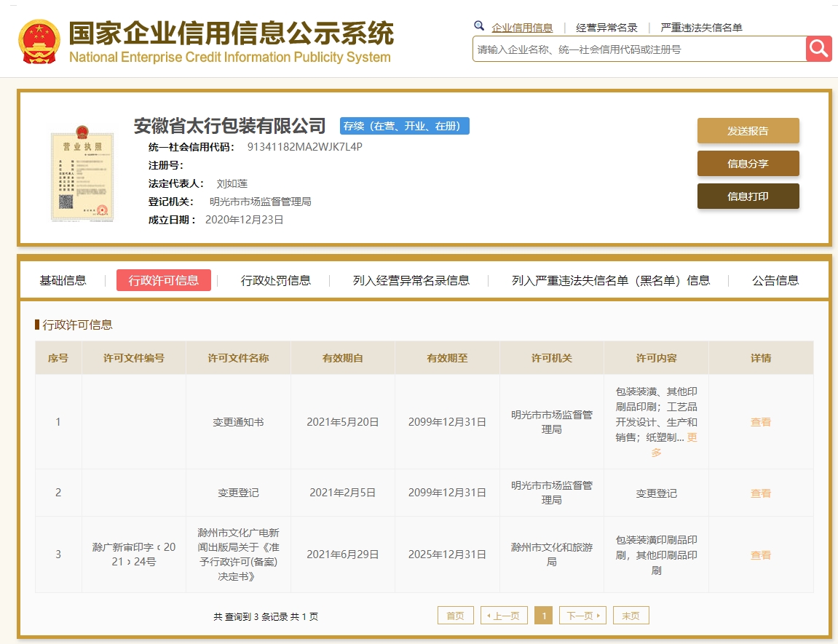Switch to the 基础信息 tab
Image resolution: width=838 pixels, height=644 pixels.
[63, 280]
